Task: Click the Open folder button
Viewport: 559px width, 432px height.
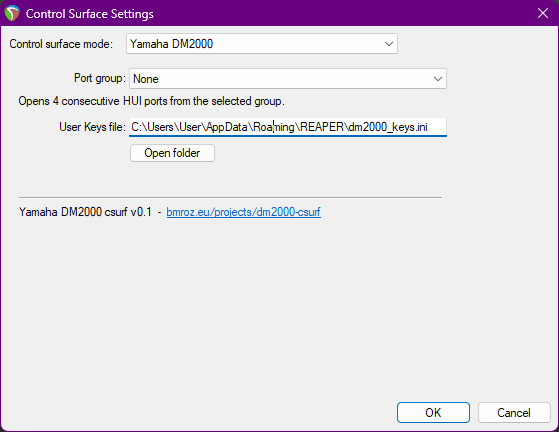Action: click(x=172, y=153)
